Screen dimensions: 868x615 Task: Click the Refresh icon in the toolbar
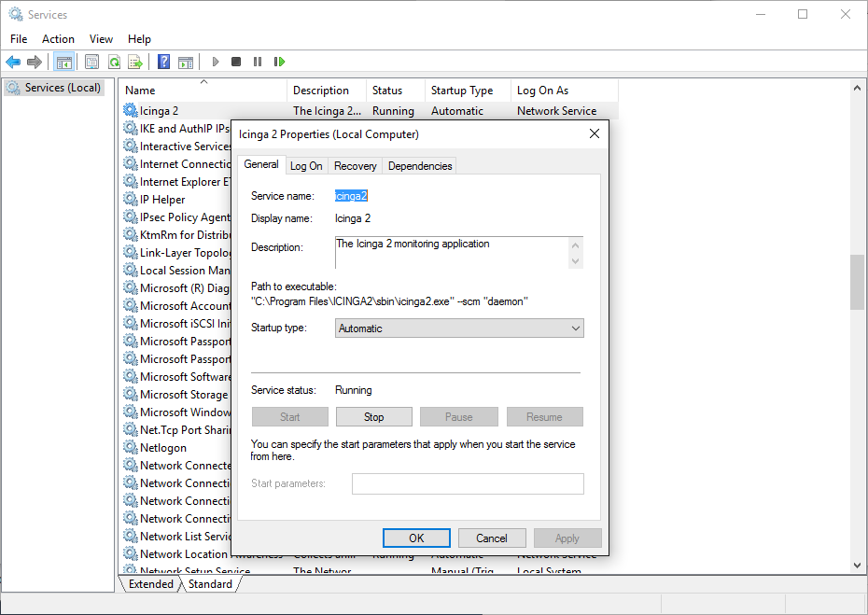(x=114, y=62)
